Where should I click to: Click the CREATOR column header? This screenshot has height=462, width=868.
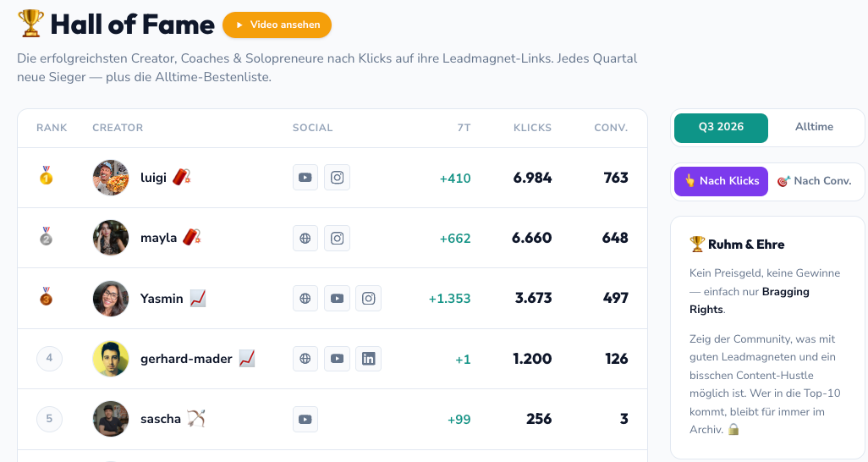[x=118, y=128]
